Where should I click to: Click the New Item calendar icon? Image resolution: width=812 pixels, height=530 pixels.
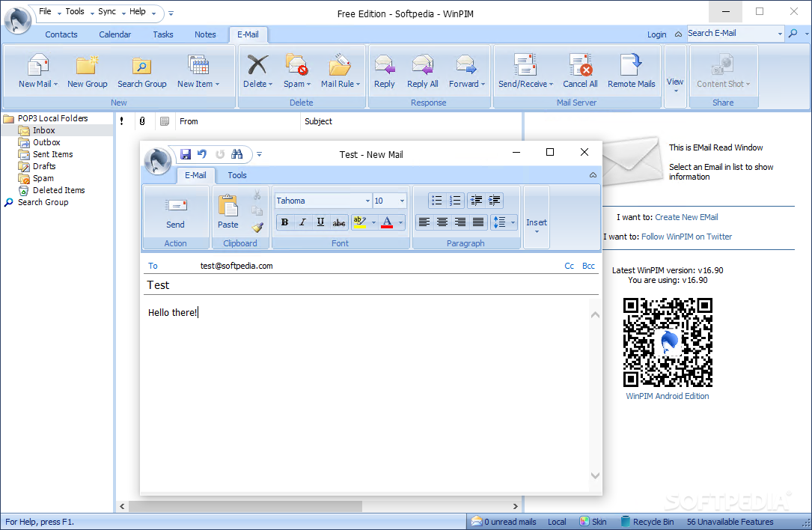coord(198,65)
